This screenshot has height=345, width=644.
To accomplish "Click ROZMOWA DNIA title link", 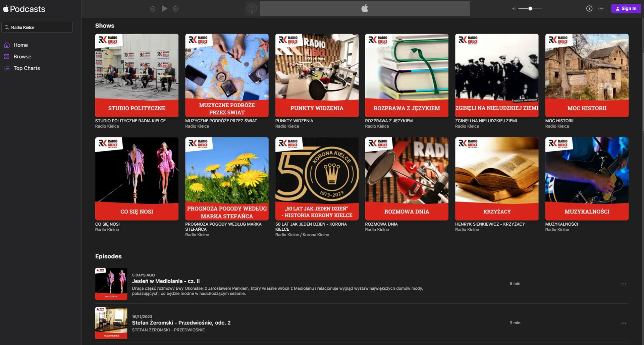I will [381, 224].
